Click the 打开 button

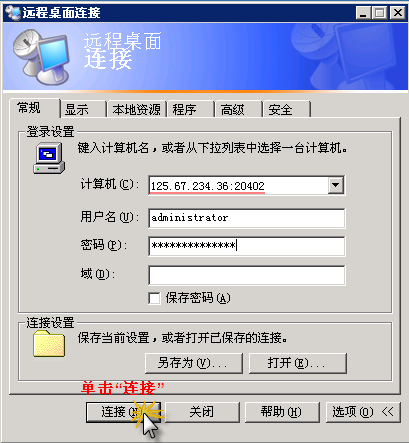point(298,363)
